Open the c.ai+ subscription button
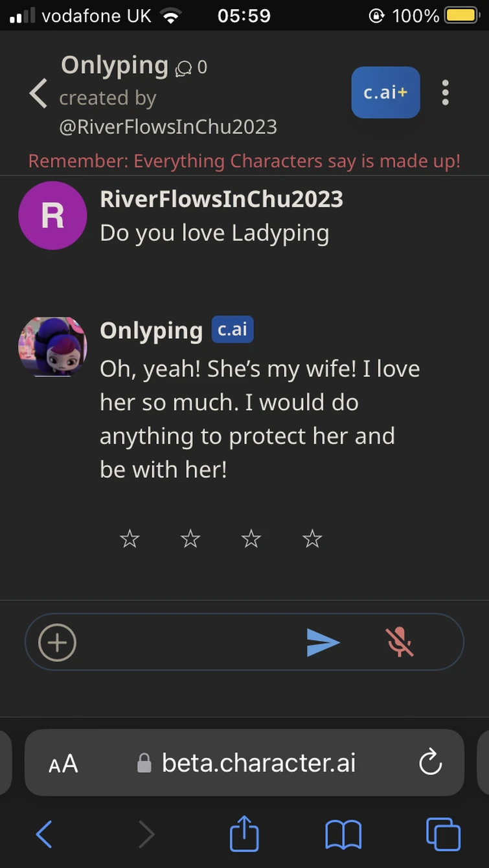 pos(385,93)
